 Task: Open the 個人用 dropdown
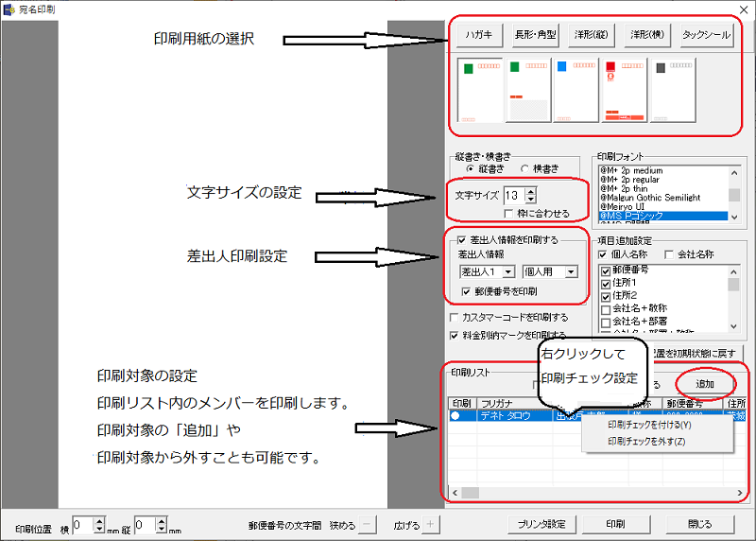tap(571, 272)
